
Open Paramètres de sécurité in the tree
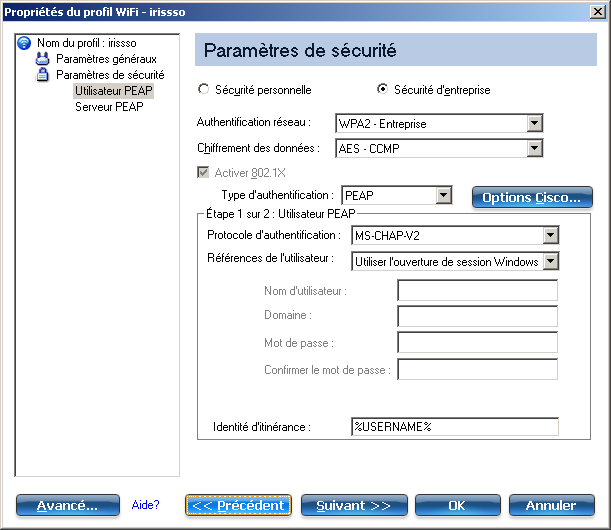click(x=110, y=74)
